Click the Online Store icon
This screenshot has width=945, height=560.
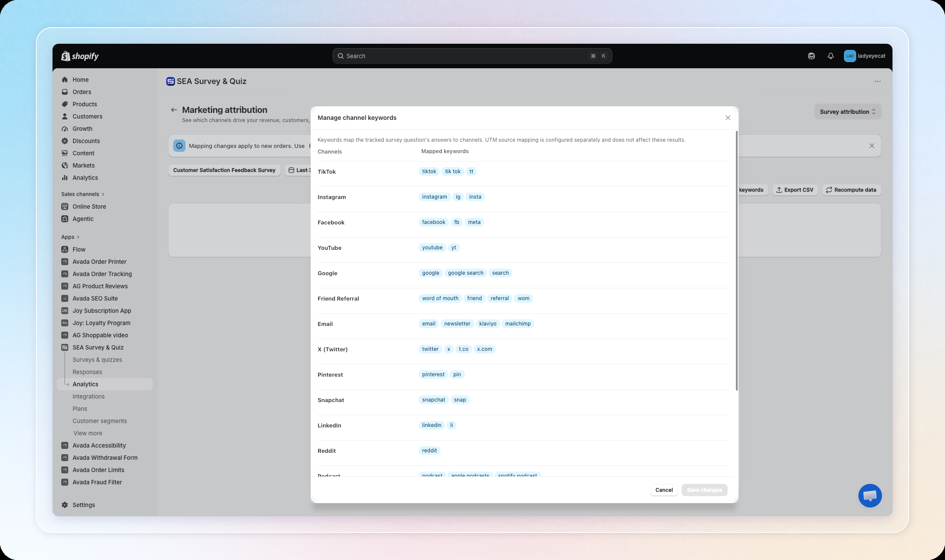pos(65,206)
